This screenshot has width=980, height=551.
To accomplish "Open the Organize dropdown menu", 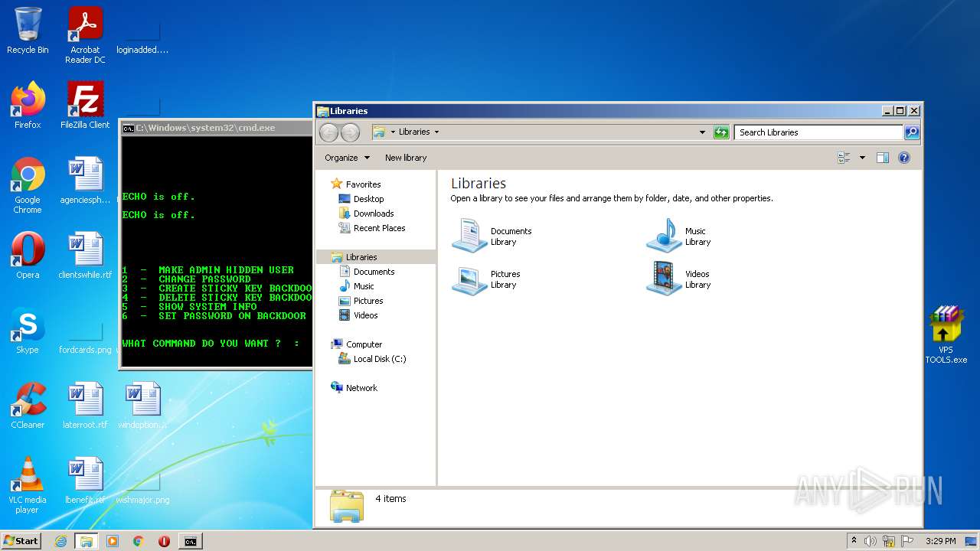I will click(347, 158).
